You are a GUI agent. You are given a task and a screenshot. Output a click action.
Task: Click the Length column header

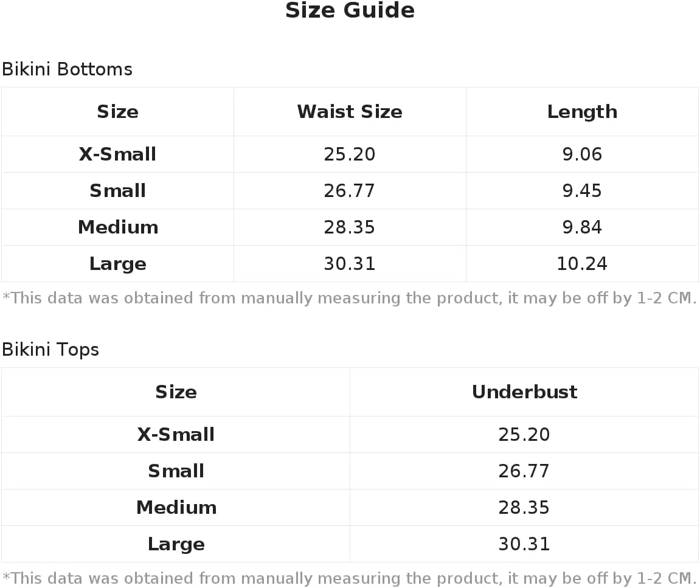[x=582, y=112]
